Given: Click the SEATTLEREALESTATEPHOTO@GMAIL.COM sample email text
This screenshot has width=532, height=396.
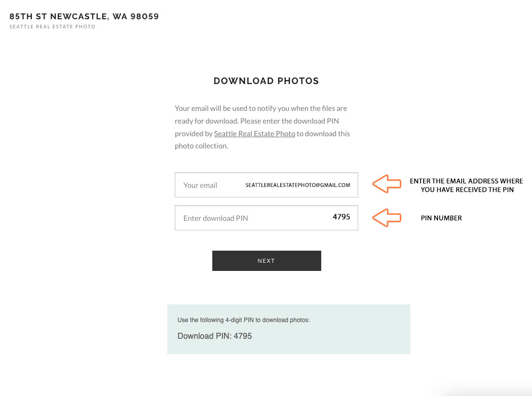Looking at the screenshot, I should click(x=297, y=185).
